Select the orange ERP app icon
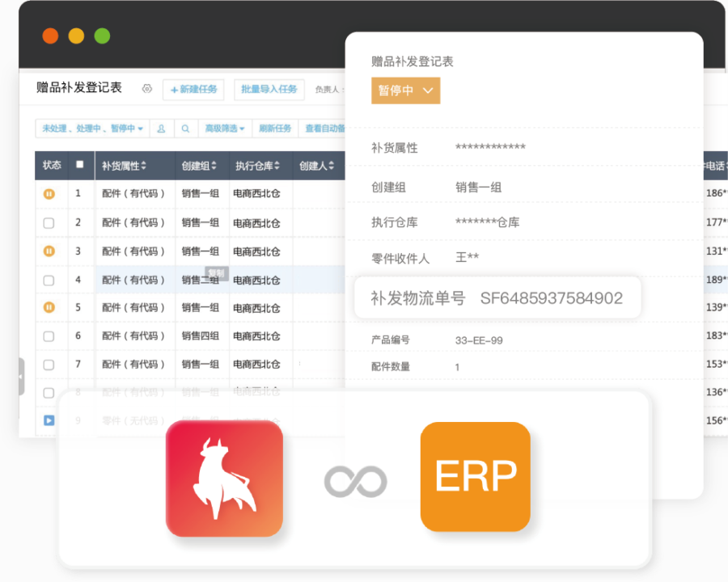Screen dimensions: 728x582 pyautogui.click(x=476, y=477)
